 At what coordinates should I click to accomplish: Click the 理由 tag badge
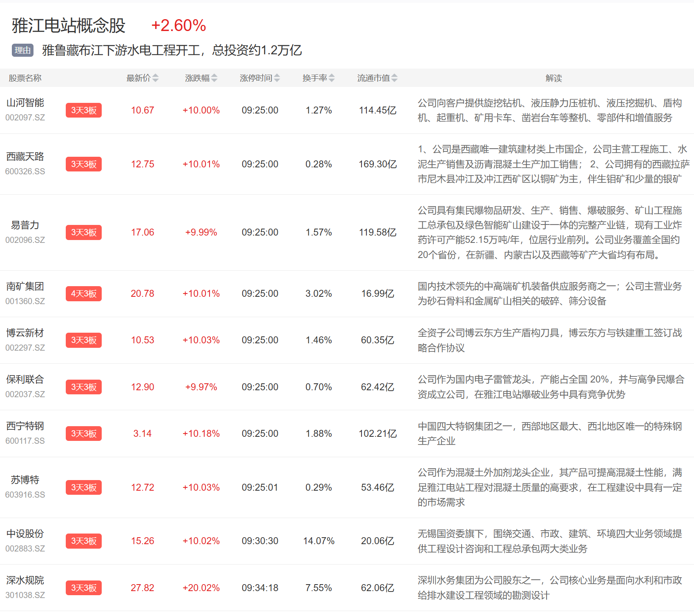pyautogui.click(x=22, y=50)
